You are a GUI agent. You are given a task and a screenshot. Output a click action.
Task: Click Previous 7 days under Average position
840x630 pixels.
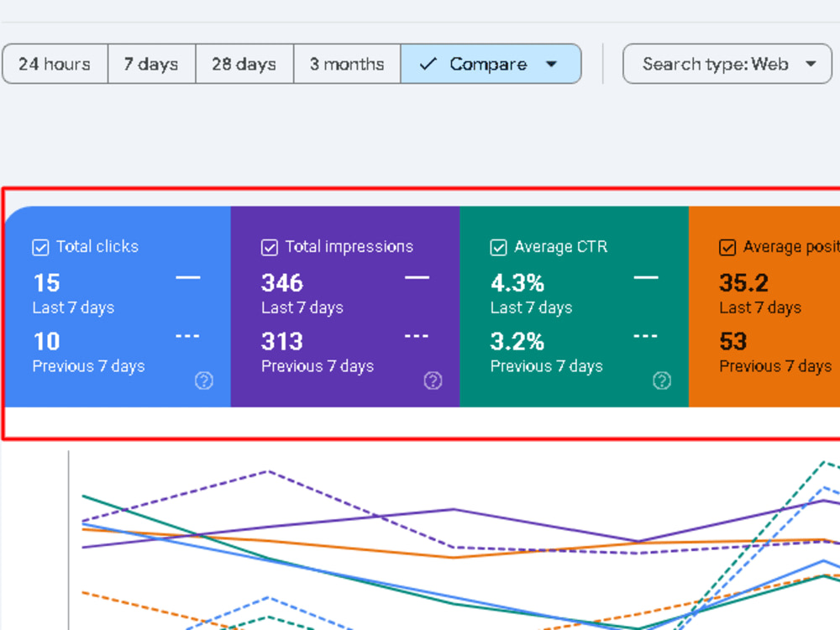pyautogui.click(x=775, y=366)
